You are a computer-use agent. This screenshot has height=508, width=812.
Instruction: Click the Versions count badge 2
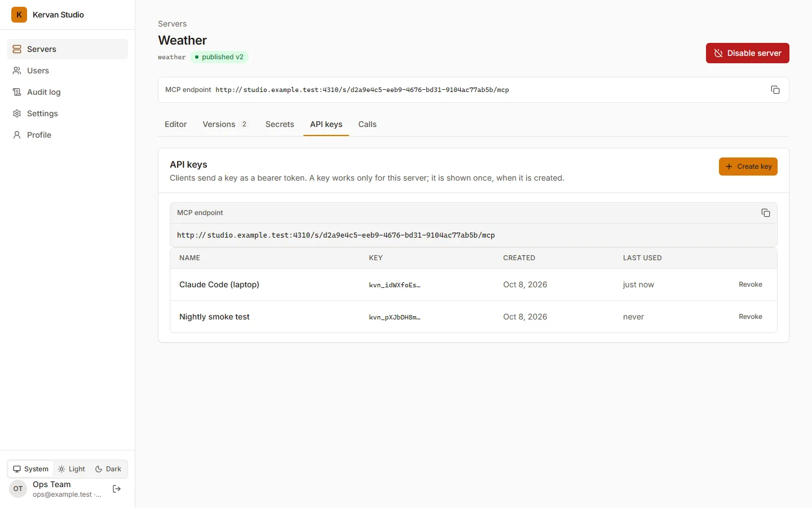pyautogui.click(x=244, y=124)
